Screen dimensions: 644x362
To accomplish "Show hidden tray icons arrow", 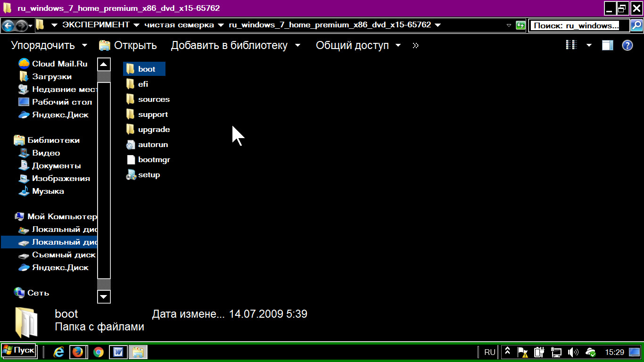I will [x=507, y=352].
